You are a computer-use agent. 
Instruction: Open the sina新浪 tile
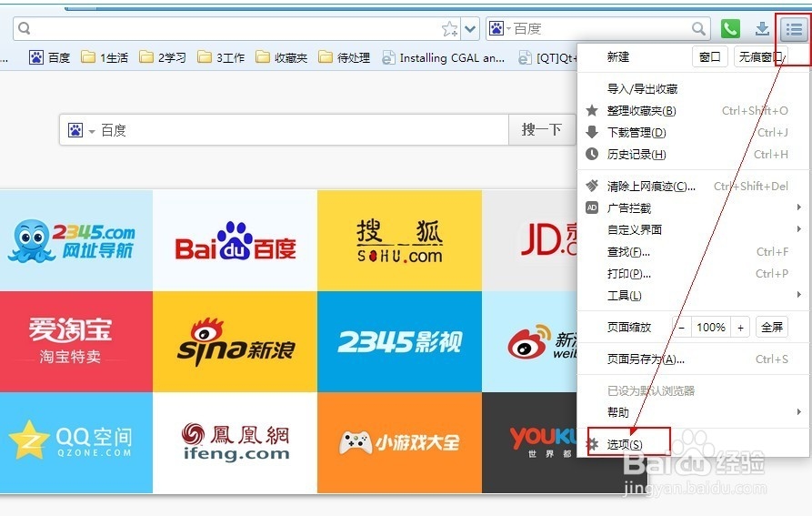[236, 341]
